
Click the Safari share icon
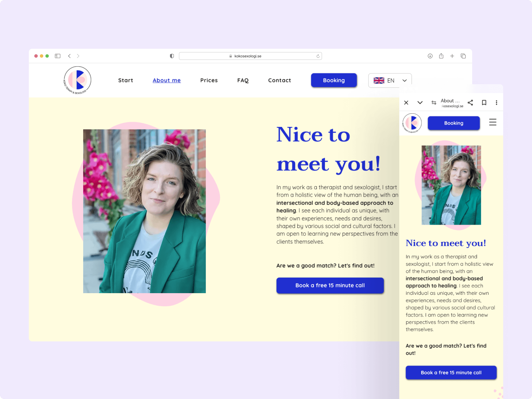[x=441, y=56]
